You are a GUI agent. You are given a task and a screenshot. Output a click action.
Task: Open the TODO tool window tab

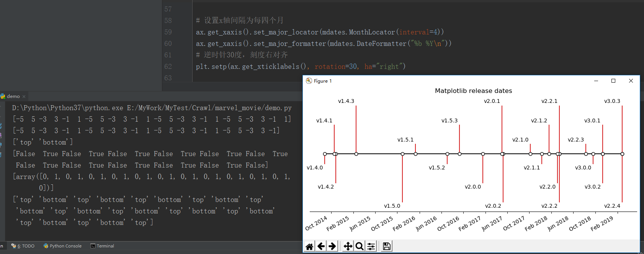coord(23,246)
